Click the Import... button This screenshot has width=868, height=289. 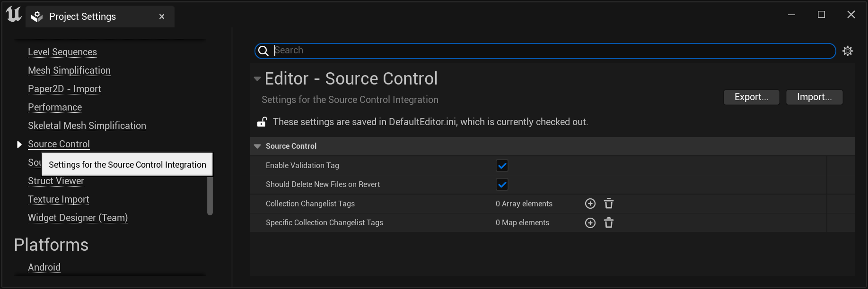click(x=814, y=97)
